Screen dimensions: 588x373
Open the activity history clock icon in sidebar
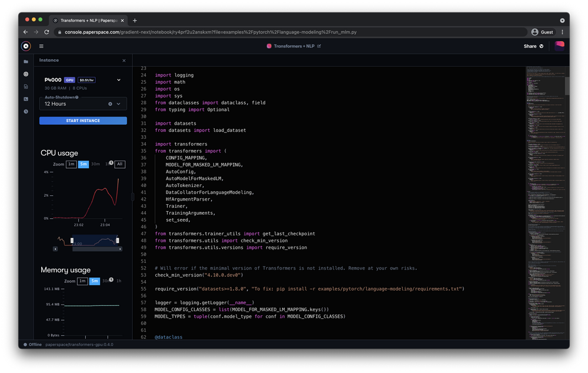(25, 111)
